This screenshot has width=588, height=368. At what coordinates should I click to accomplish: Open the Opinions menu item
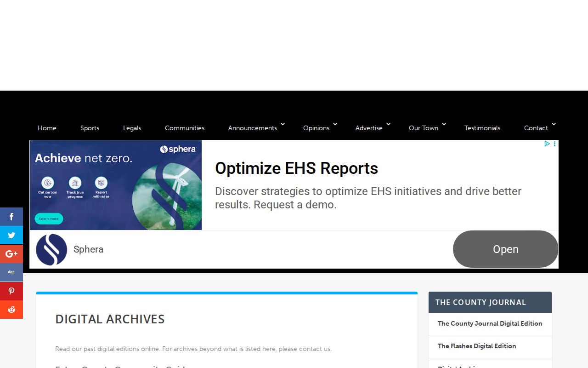click(x=316, y=128)
